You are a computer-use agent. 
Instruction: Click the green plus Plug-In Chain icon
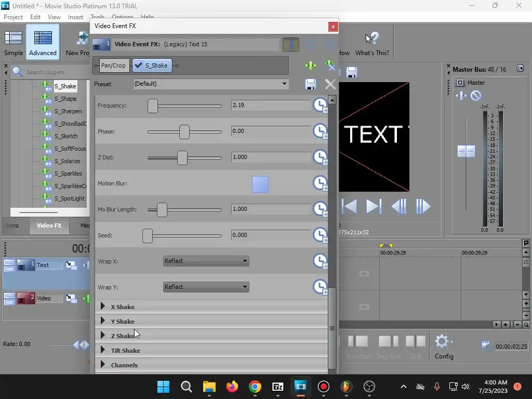tap(311, 65)
